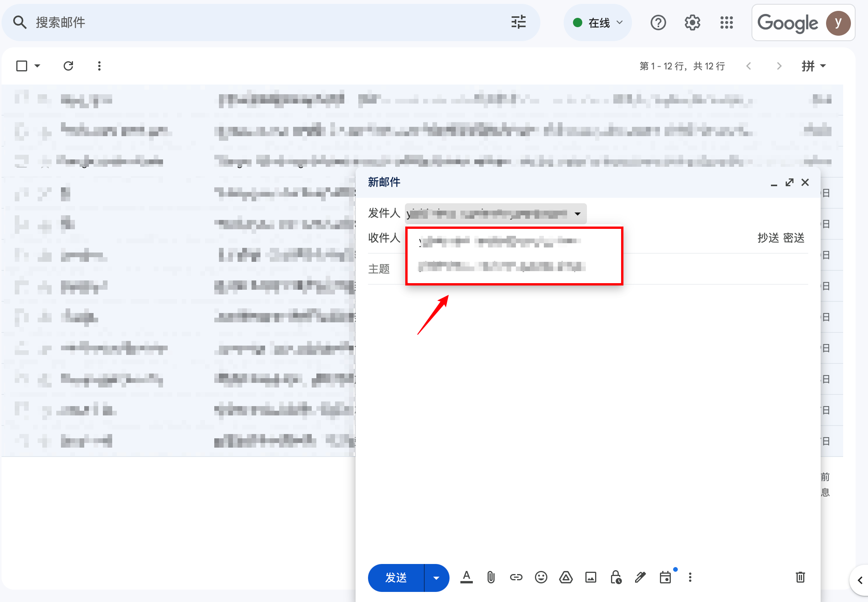This screenshot has height=602, width=868.
Task: Open the input method 拼 dropdown
Action: (814, 66)
